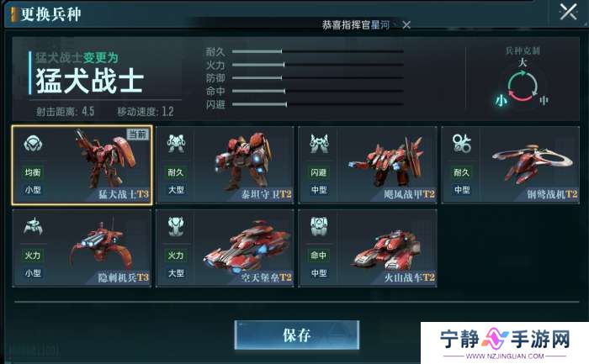589x364 pixels.
Task: Choose the 泰坦守卫T2 mech unit
Action: click(225, 166)
